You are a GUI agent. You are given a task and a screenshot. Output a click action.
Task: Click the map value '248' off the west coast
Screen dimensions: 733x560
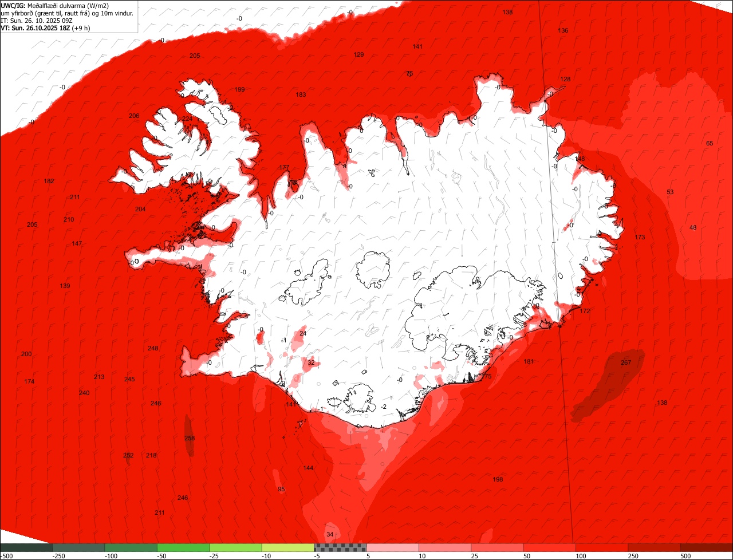click(153, 349)
